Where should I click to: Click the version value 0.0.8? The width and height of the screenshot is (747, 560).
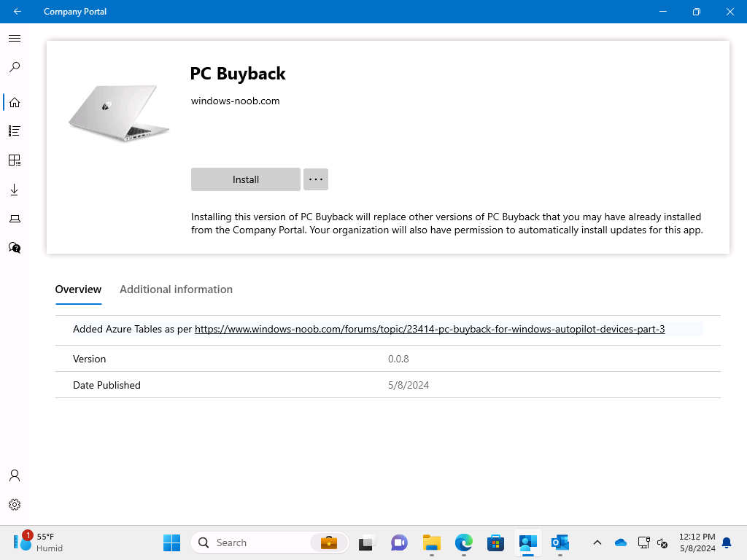tap(398, 359)
